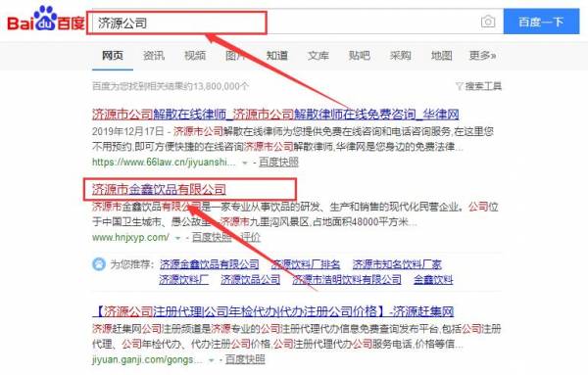588x375 pixels.
Task: Open the 济源赶集网 company registration result
Action: tap(273, 311)
